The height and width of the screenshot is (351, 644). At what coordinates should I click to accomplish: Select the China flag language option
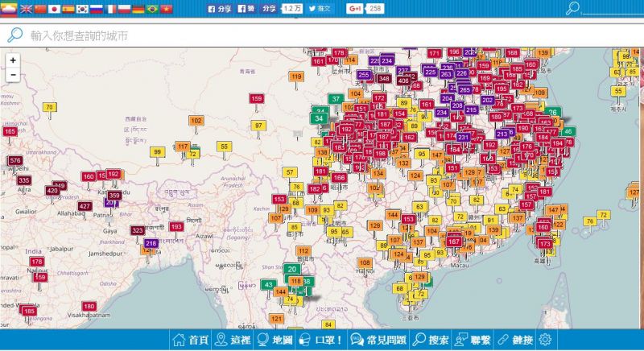40,9
